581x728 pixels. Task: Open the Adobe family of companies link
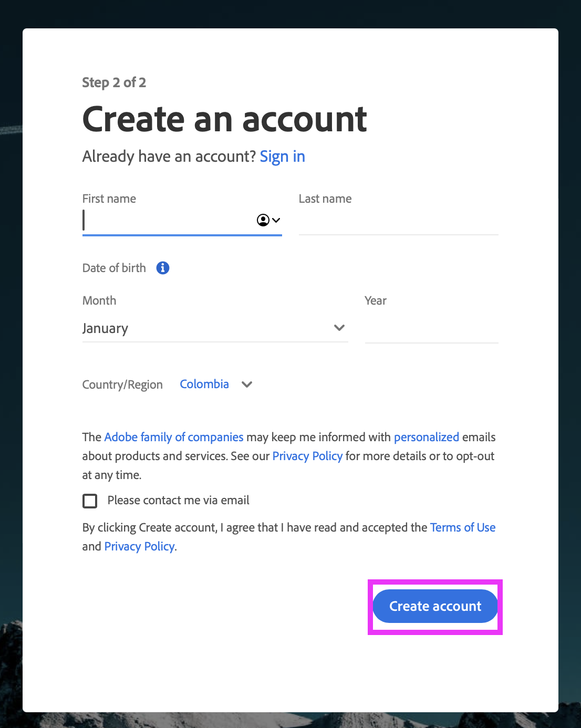(x=174, y=437)
